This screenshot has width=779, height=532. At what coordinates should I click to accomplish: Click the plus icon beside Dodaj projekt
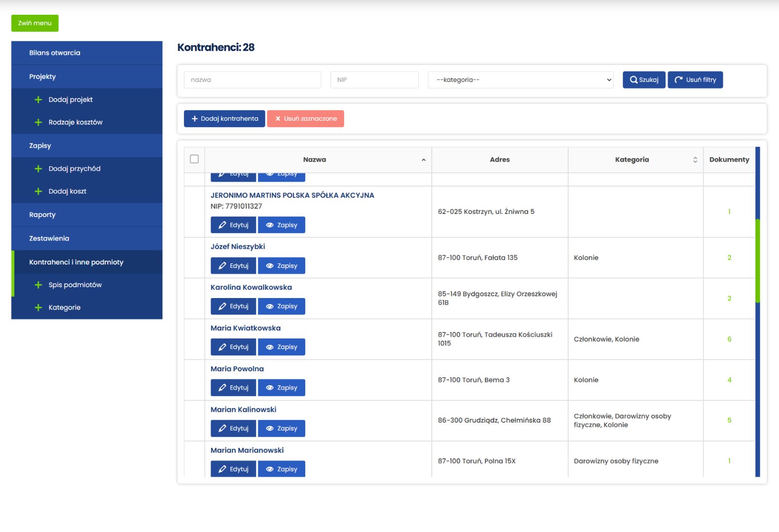pos(38,100)
